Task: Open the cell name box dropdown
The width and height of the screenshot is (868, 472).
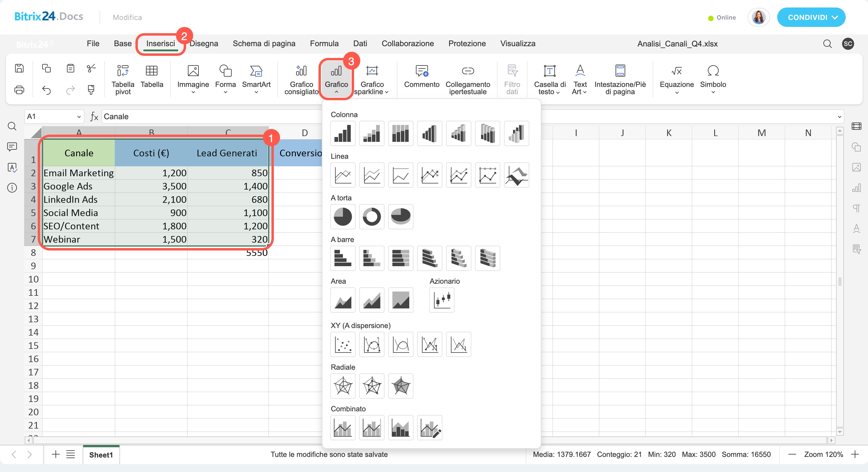Action: tap(79, 117)
